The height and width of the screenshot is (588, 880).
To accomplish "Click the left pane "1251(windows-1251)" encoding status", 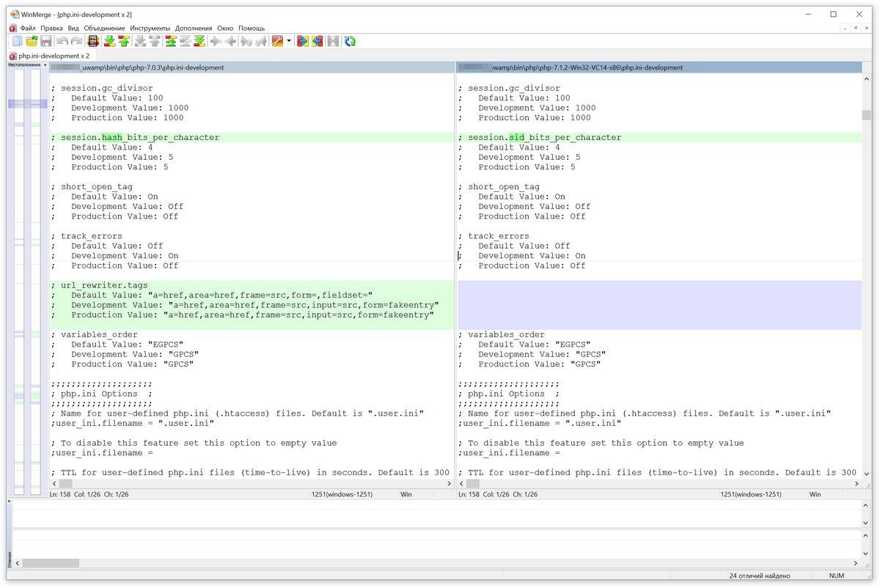I will click(x=342, y=495).
